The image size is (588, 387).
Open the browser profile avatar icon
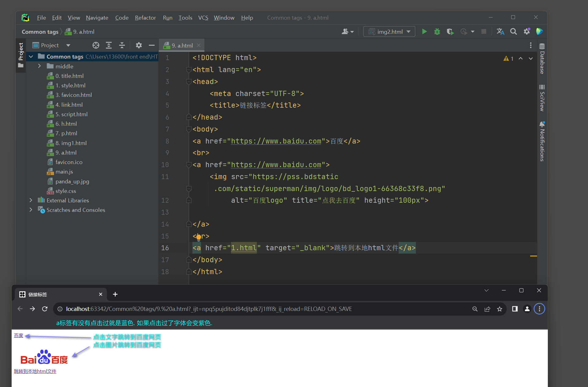(x=527, y=309)
